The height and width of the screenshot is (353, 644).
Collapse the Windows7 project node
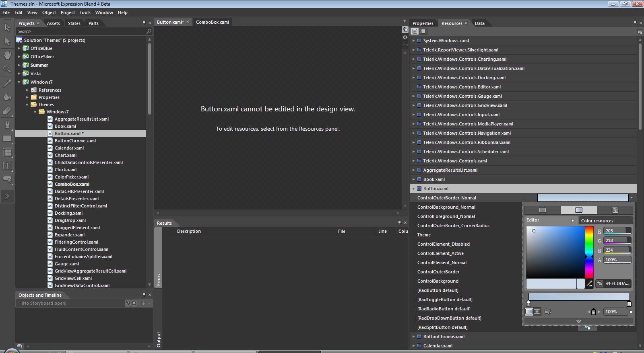tap(19, 82)
